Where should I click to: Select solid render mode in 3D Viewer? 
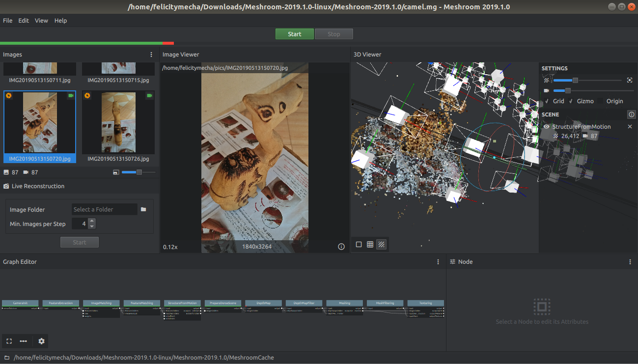click(x=359, y=244)
